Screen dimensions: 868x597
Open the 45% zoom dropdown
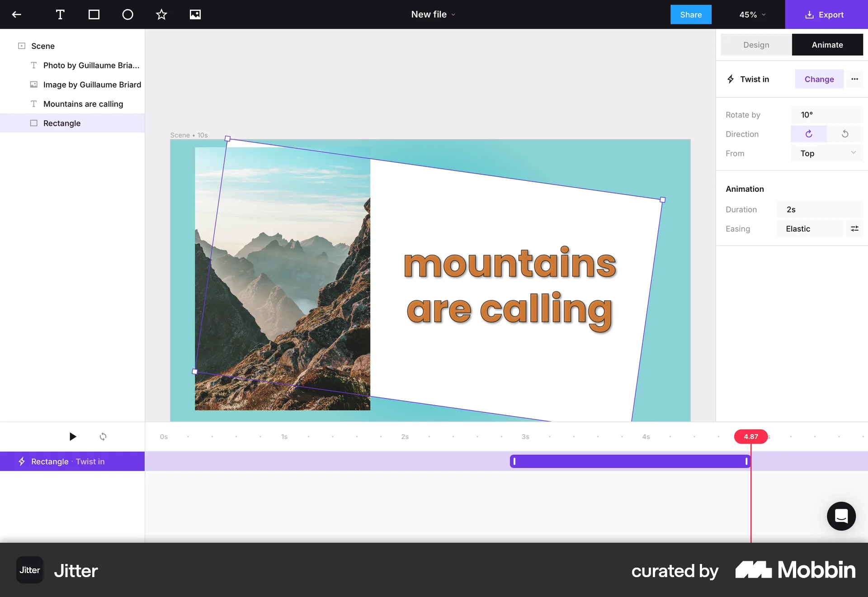tap(752, 14)
